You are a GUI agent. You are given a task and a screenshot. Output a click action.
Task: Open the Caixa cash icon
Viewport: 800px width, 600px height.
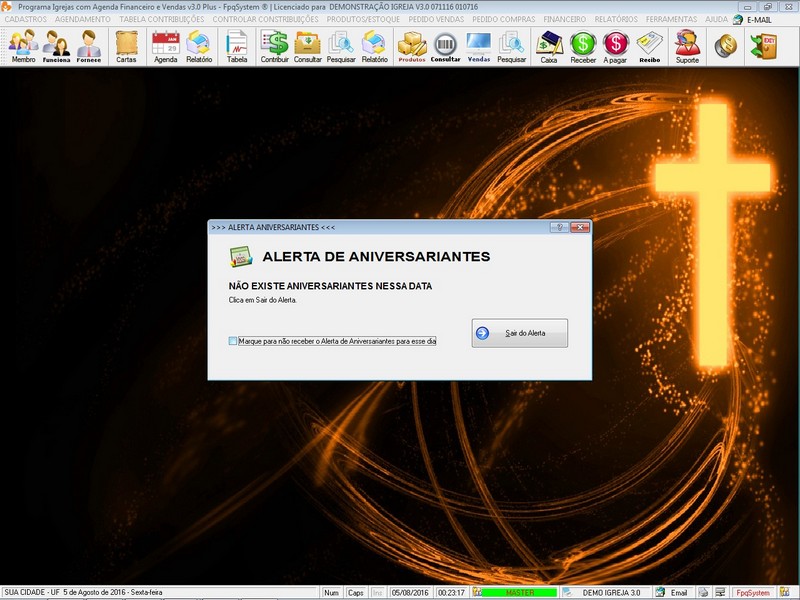tap(549, 46)
